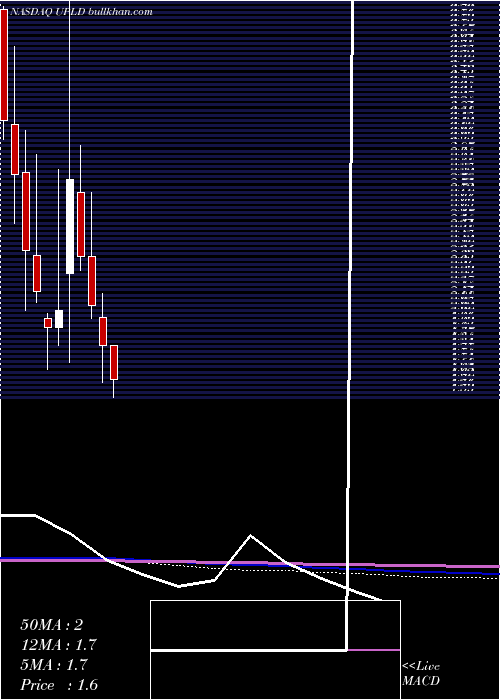Click the peak of the white MACD line
This screenshot has width=500, height=700.
click(250, 535)
